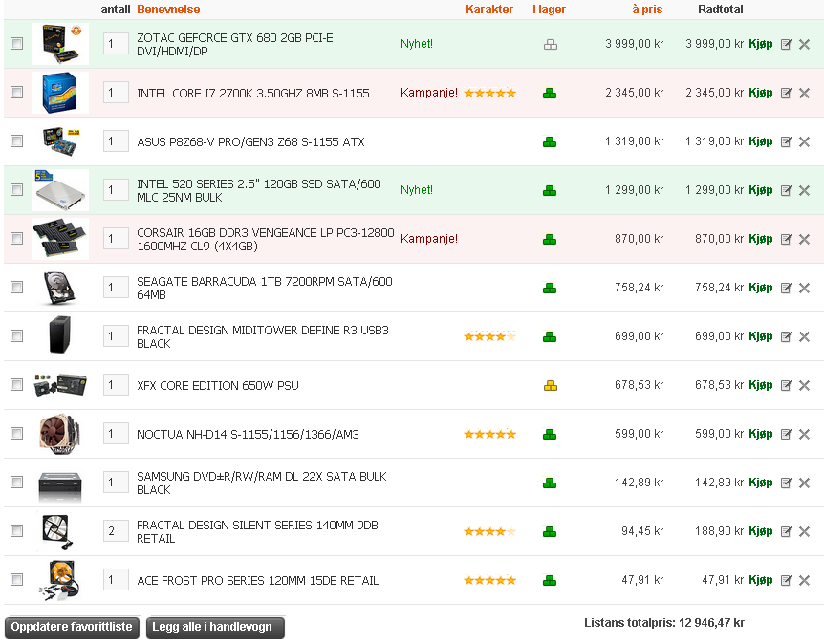Click yellow stock icon for XFX PSU

(551, 386)
